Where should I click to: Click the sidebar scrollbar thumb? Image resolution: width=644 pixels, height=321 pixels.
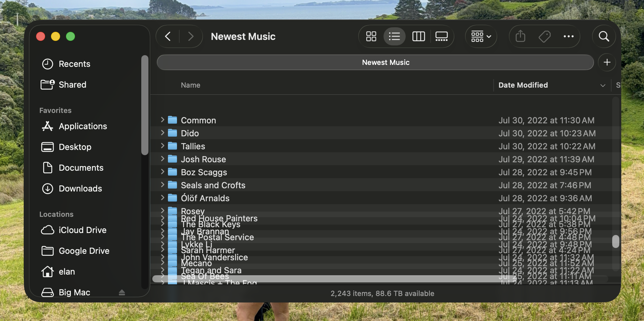[145, 105]
